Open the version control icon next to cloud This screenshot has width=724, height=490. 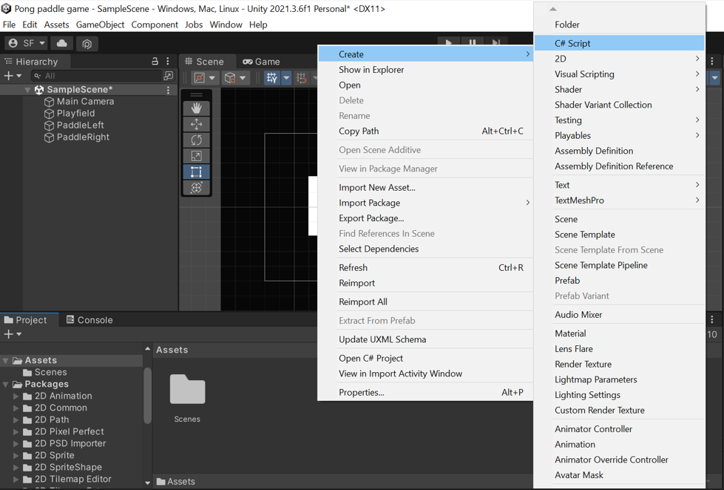coord(87,43)
